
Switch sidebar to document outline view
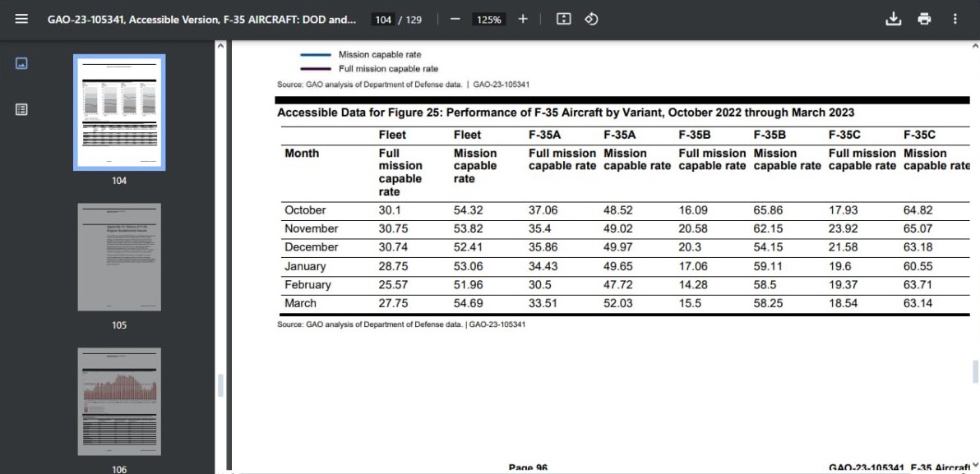tap(21, 109)
